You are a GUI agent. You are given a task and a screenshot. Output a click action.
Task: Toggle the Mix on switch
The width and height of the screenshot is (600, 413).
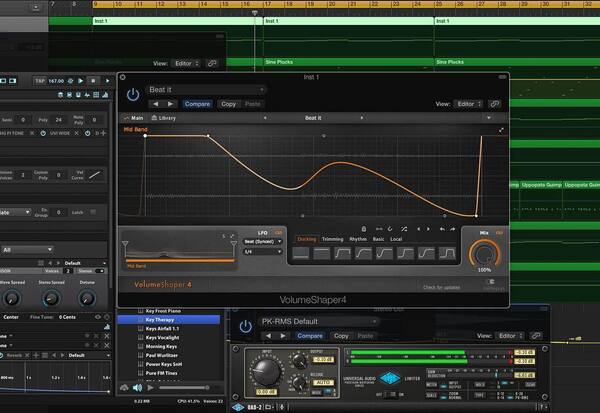(499, 233)
